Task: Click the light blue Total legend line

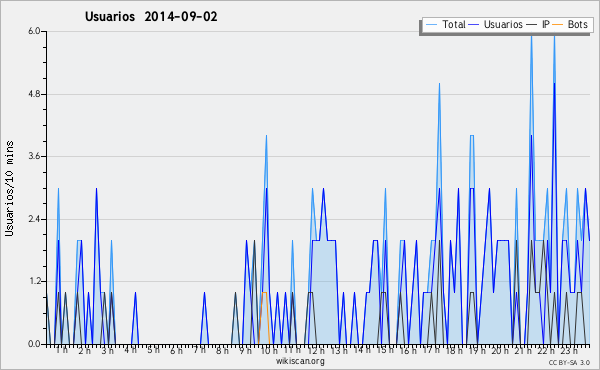Action: tap(432, 25)
